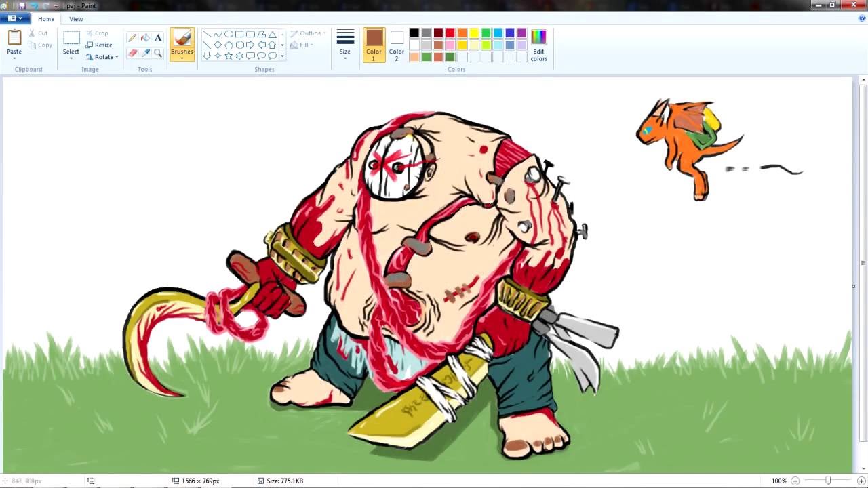The image size is (868, 488).
Task: Pick the black color swatch
Action: coord(414,33)
